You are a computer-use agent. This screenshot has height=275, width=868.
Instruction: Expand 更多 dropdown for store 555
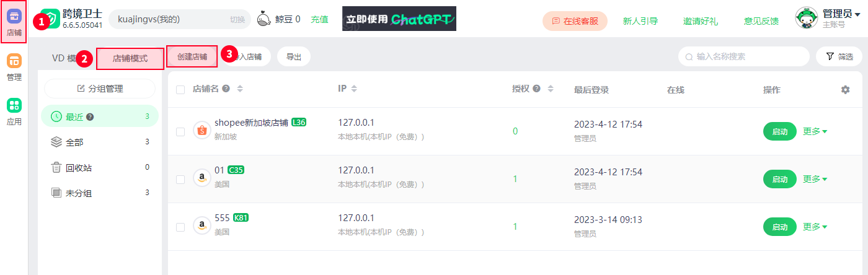[x=815, y=227]
